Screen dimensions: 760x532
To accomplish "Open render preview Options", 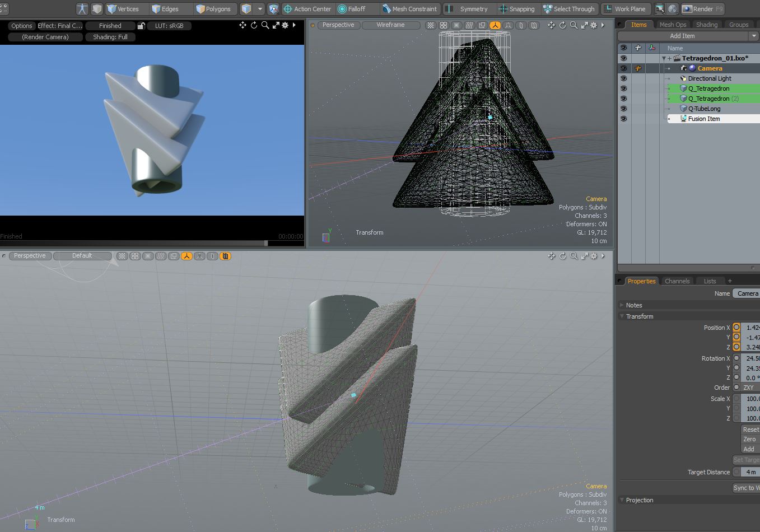I will pyautogui.click(x=22, y=26).
